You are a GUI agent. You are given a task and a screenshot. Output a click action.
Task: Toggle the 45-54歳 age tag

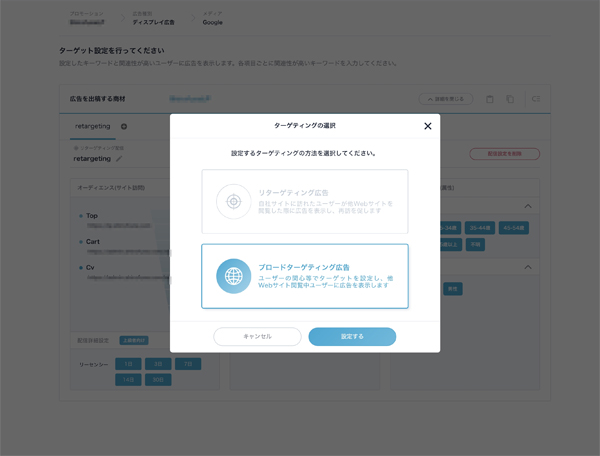tap(514, 228)
